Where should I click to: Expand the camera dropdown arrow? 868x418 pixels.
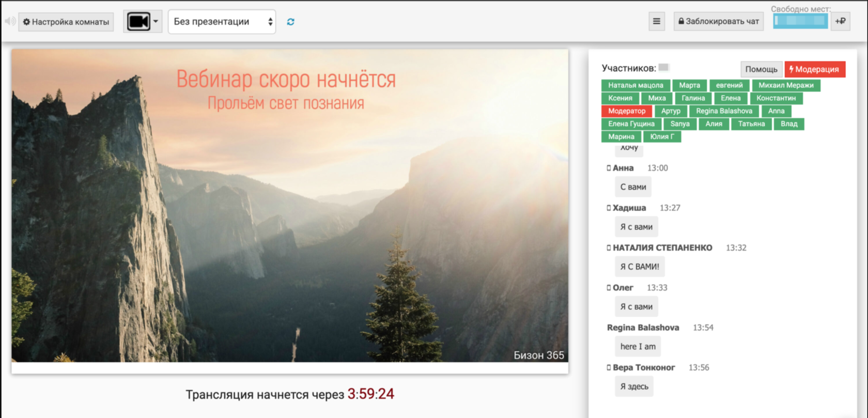156,22
